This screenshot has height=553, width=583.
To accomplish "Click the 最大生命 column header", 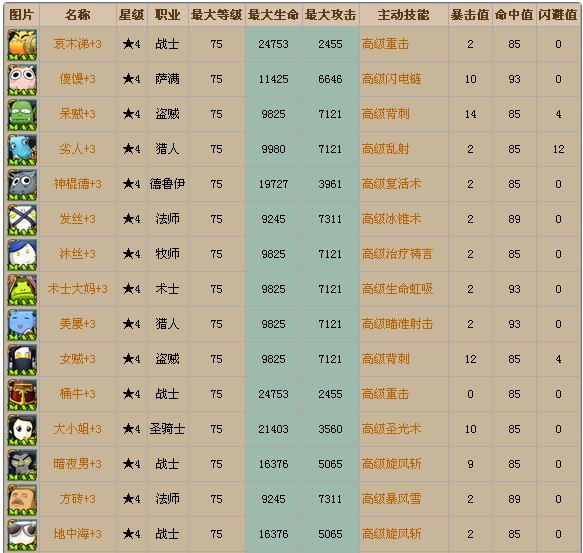I will [274, 15].
